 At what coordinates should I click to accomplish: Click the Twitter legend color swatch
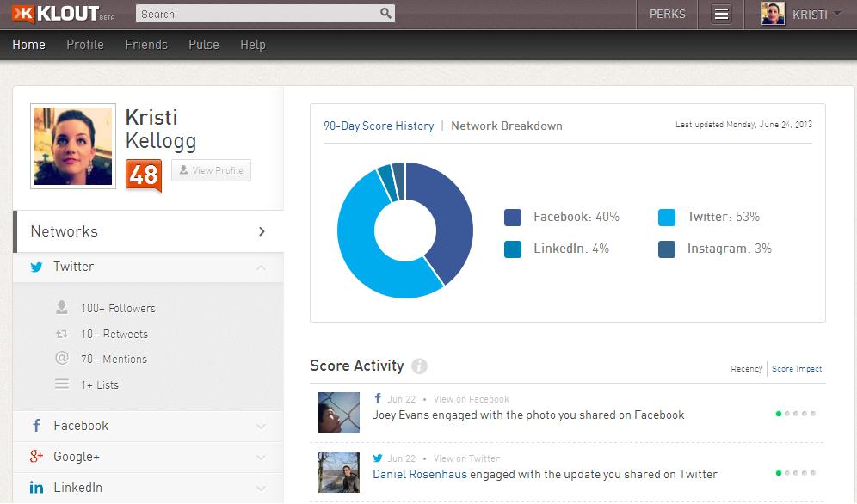pos(667,218)
